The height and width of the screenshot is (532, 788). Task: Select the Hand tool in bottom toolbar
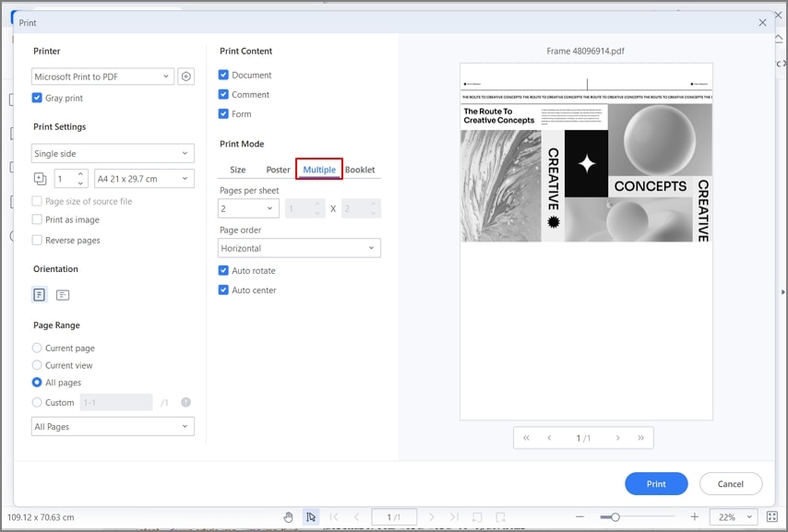pos(288,517)
